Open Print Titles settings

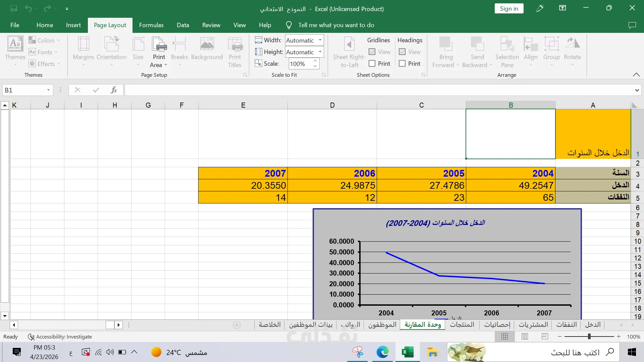[x=235, y=52]
